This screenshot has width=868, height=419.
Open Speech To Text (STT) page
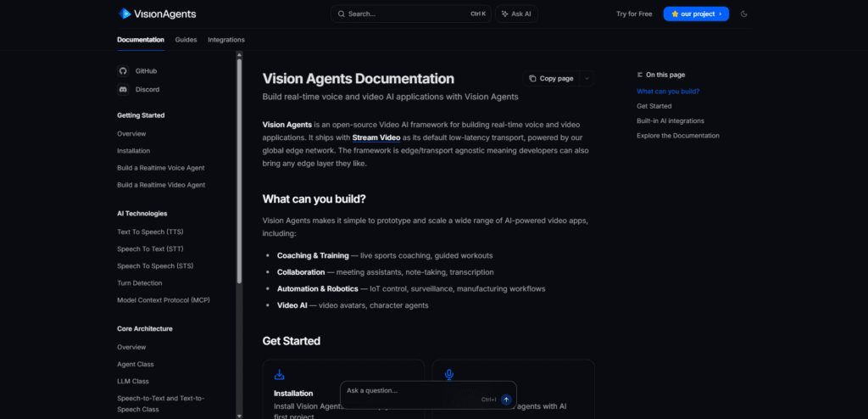(x=150, y=249)
